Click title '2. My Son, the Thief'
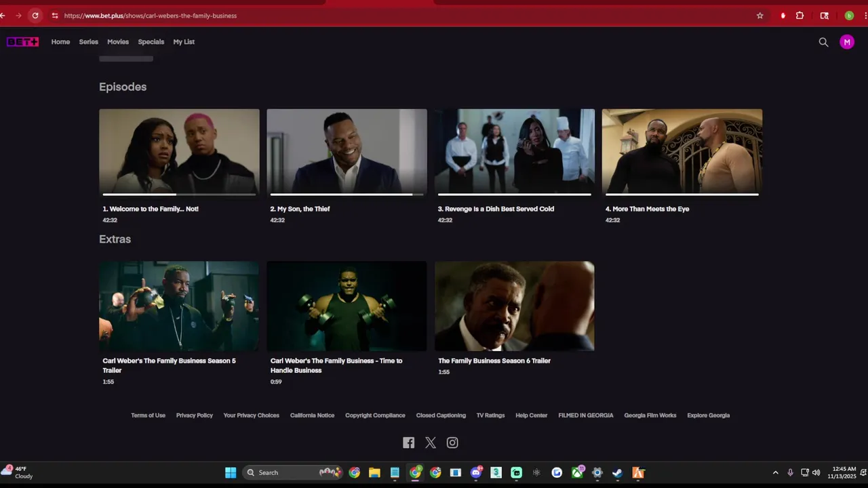868x488 pixels. (300, 209)
